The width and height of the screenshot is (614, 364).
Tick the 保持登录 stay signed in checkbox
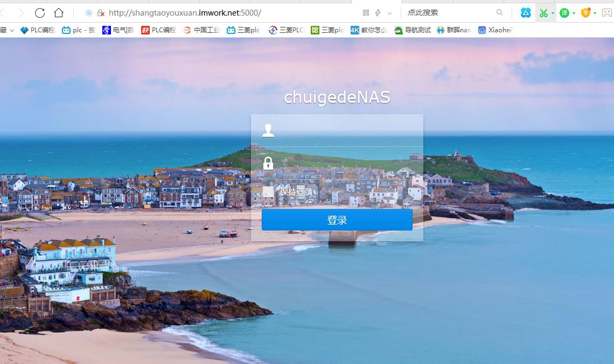(268, 192)
